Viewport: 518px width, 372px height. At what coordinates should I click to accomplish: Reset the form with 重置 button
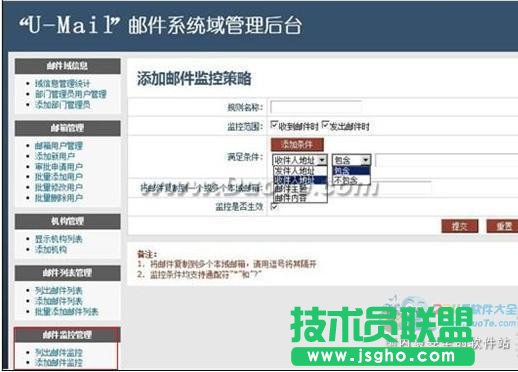(503, 226)
